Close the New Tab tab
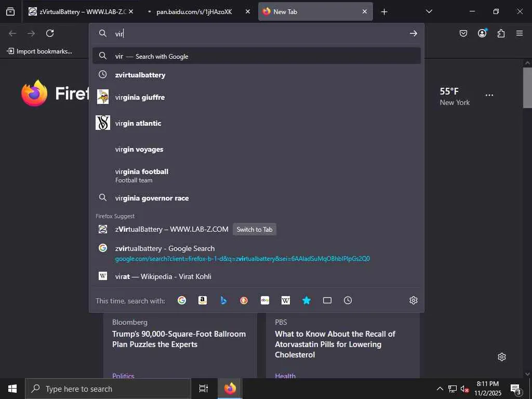This screenshot has height=399, width=532. [x=364, y=11]
